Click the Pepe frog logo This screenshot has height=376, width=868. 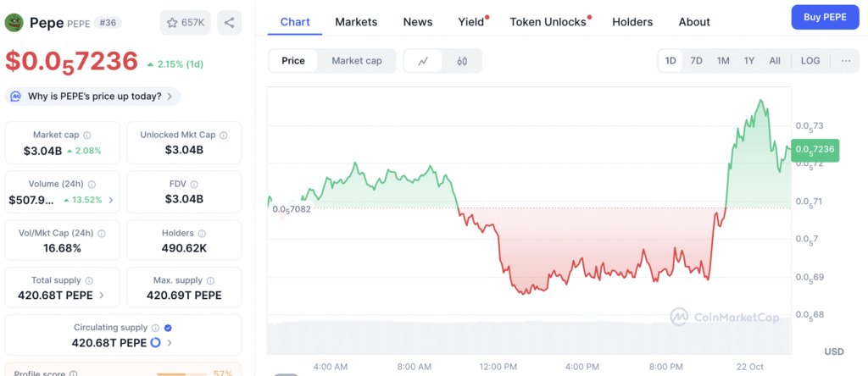pyautogui.click(x=14, y=22)
